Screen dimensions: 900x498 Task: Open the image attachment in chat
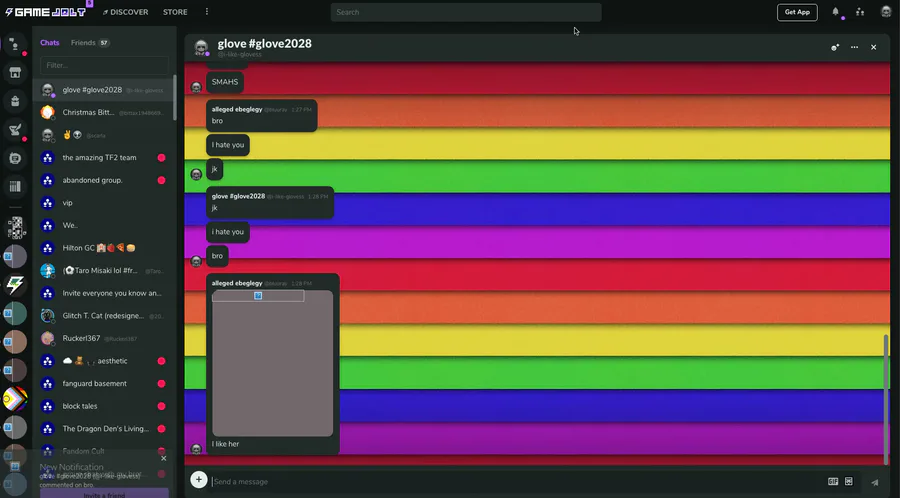pos(273,363)
